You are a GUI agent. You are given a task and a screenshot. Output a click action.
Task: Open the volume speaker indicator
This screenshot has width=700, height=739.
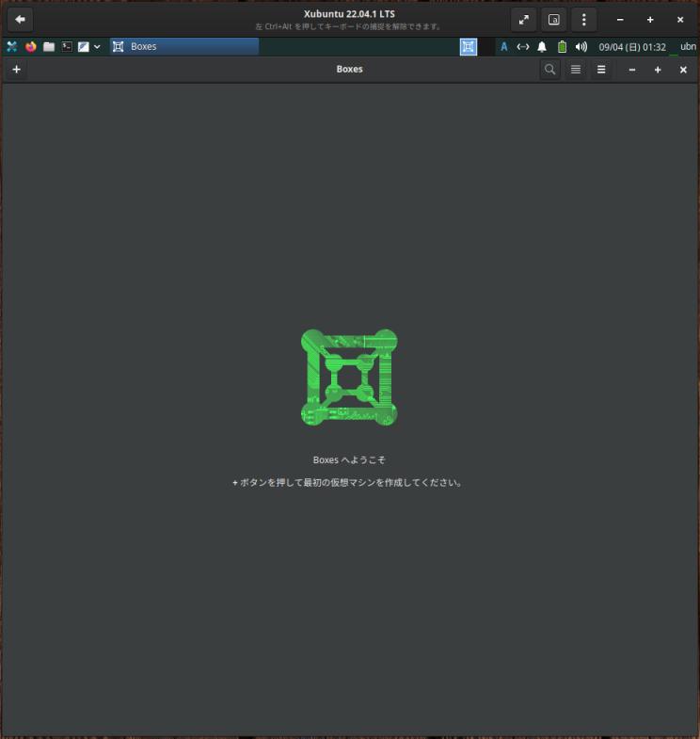coord(581,47)
